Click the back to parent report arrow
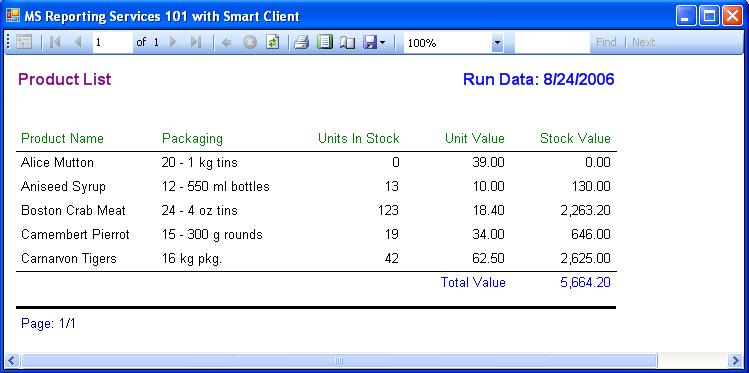Screen dimensions: 749x373 227,43
